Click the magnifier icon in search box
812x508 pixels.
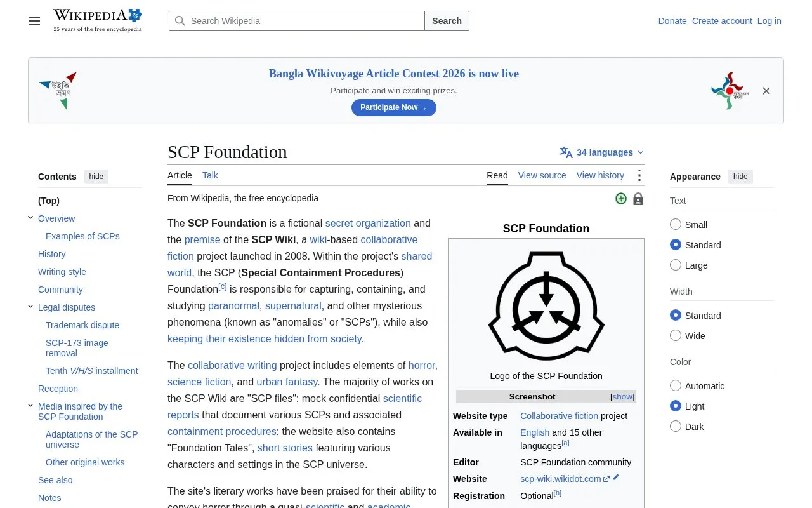[180, 21]
